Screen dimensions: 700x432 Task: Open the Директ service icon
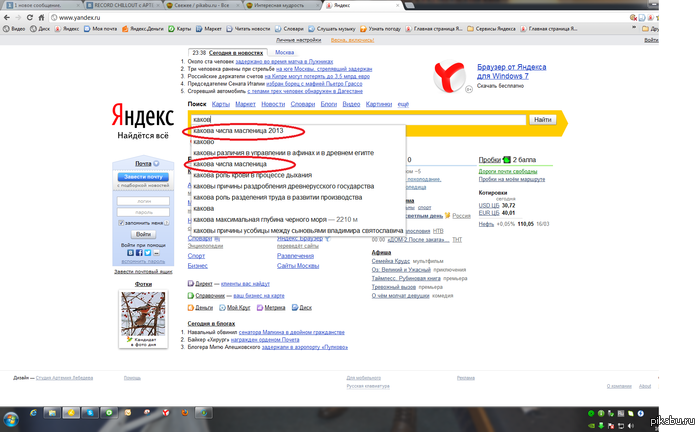click(190, 284)
